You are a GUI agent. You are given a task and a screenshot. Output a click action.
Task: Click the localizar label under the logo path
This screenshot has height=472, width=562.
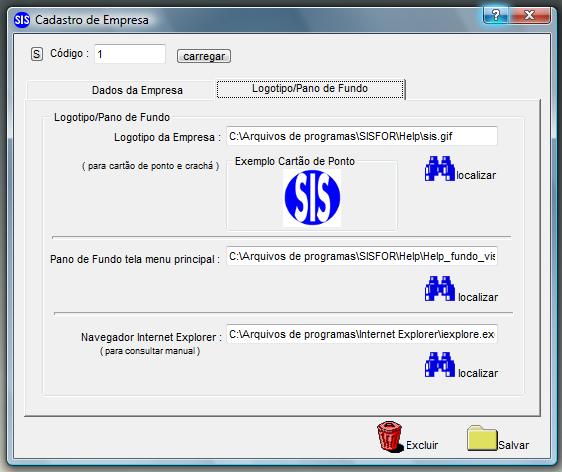[x=476, y=175]
